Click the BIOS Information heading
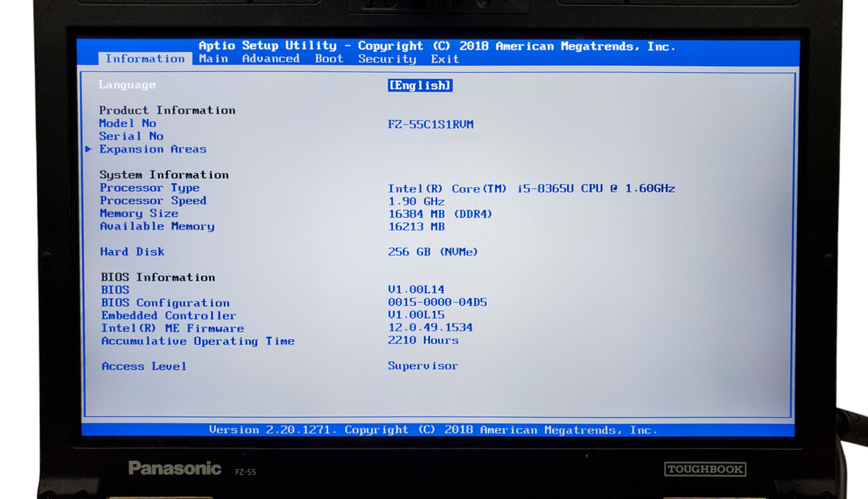The height and width of the screenshot is (499, 868). click(158, 277)
